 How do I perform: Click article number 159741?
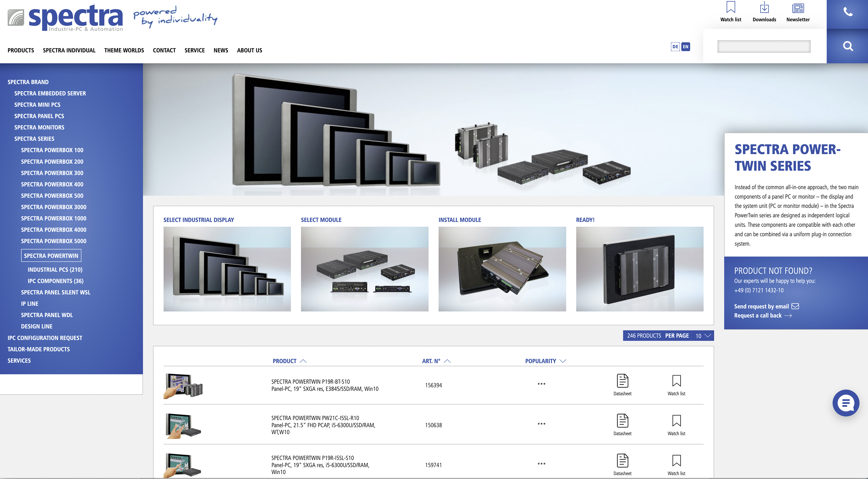433,465
